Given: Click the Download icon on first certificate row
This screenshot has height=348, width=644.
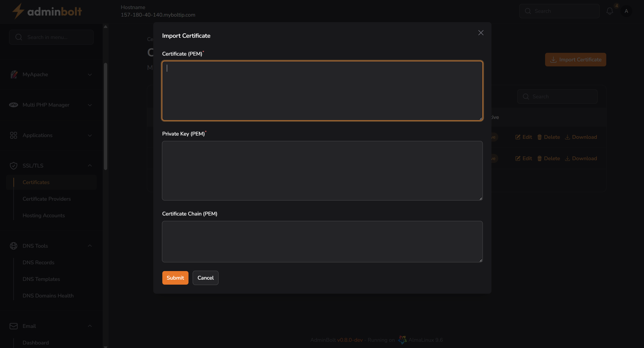Looking at the screenshot, I should [x=567, y=137].
